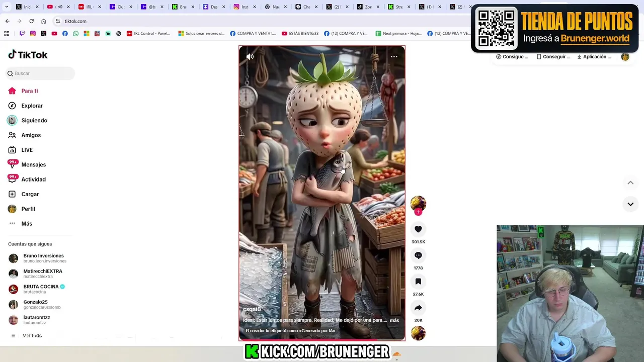Image resolution: width=644 pixels, height=362 pixels.
Task: Expand the Más sidebar menu
Action: coord(20,224)
